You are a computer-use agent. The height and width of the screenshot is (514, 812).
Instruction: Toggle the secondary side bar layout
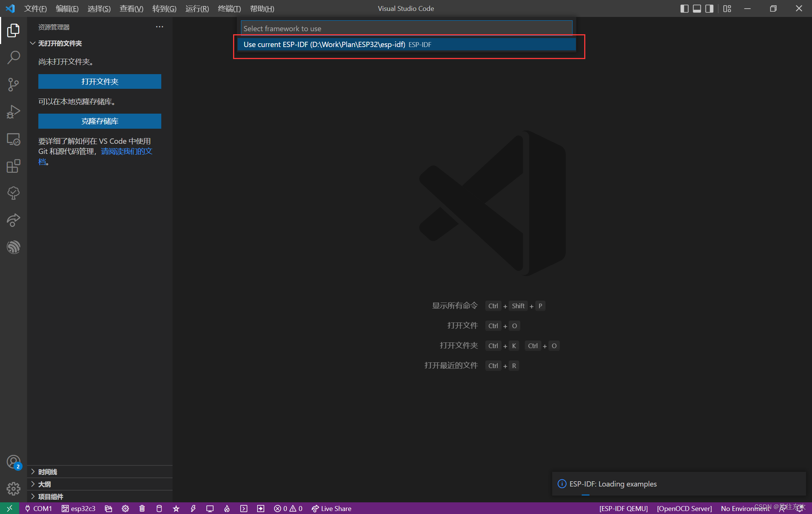pos(709,8)
